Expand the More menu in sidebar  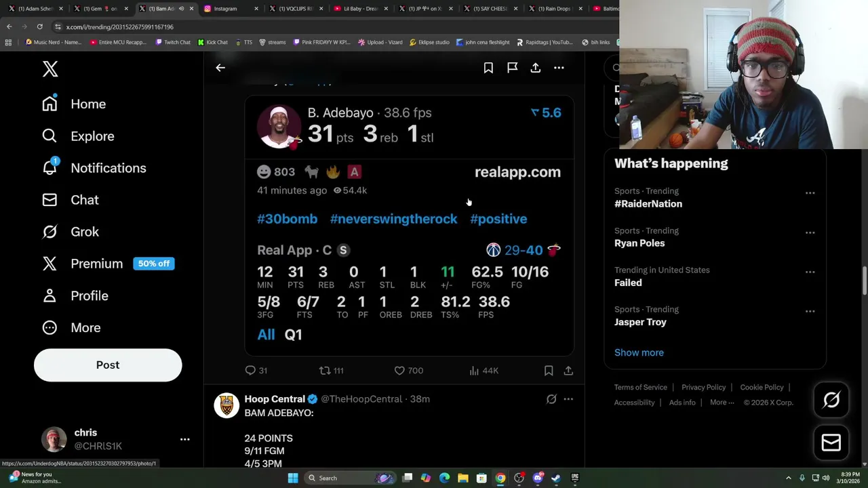pyautogui.click(x=71, y=327)
